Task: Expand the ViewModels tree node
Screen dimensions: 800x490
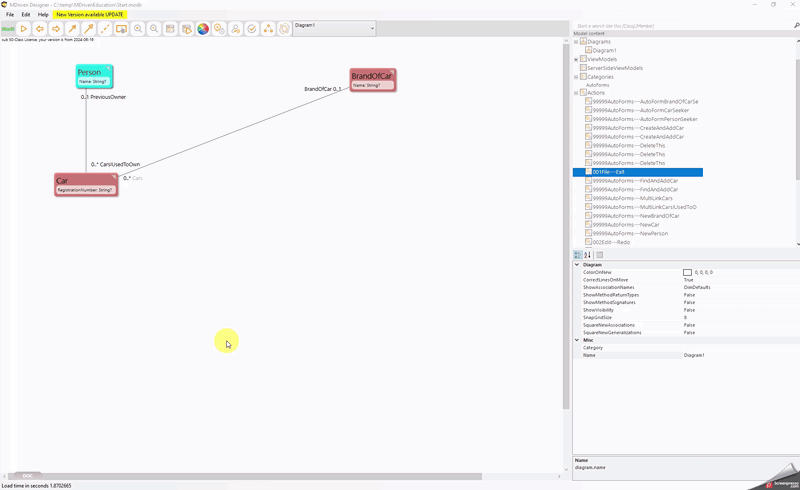Action: (x=577, y=59)
